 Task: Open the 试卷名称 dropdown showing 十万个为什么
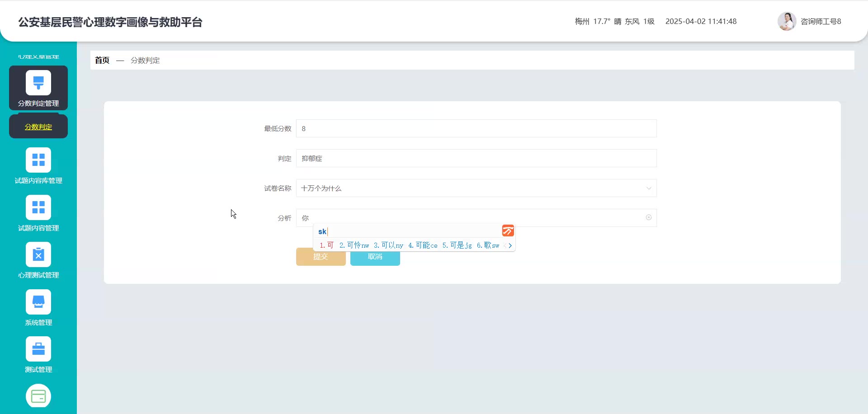click(x=476, y=188)
